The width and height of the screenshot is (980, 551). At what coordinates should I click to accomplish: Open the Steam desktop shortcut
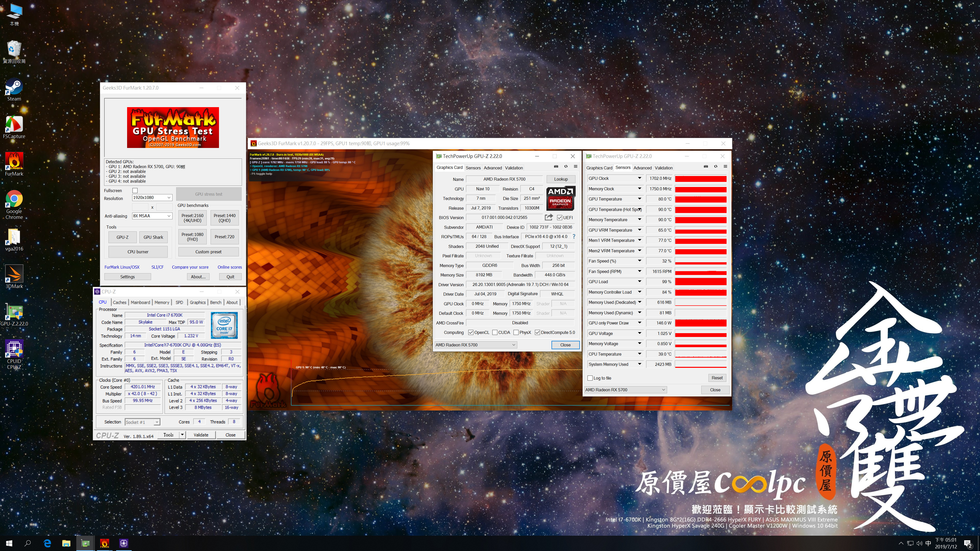pyautogui.click(x=14, y=90)
